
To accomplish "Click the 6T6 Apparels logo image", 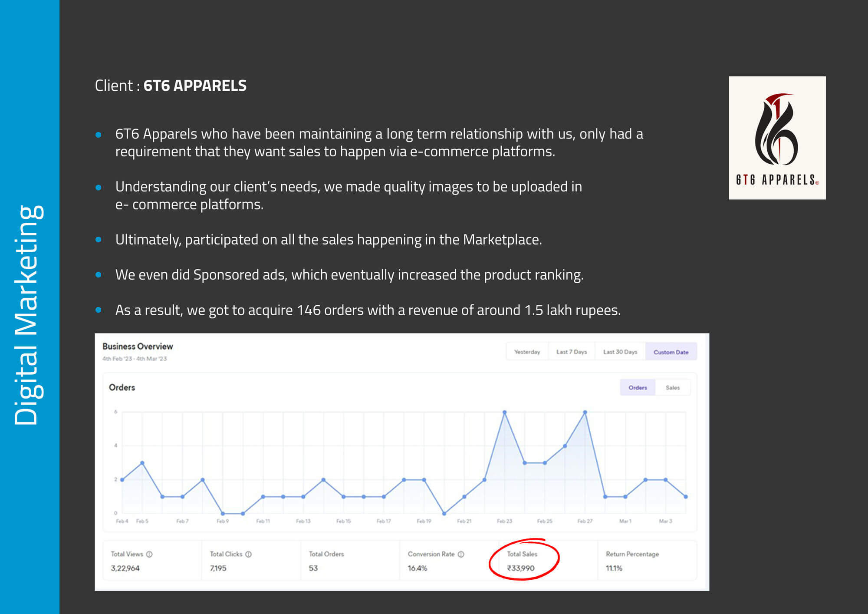I will 777,138.
